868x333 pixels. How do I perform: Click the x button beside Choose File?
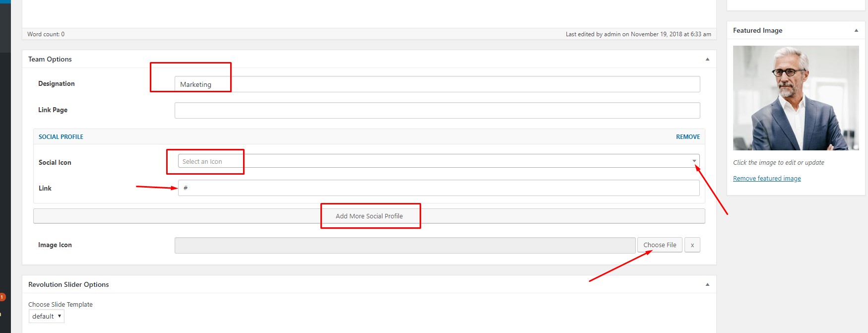[x=692, y=245]
